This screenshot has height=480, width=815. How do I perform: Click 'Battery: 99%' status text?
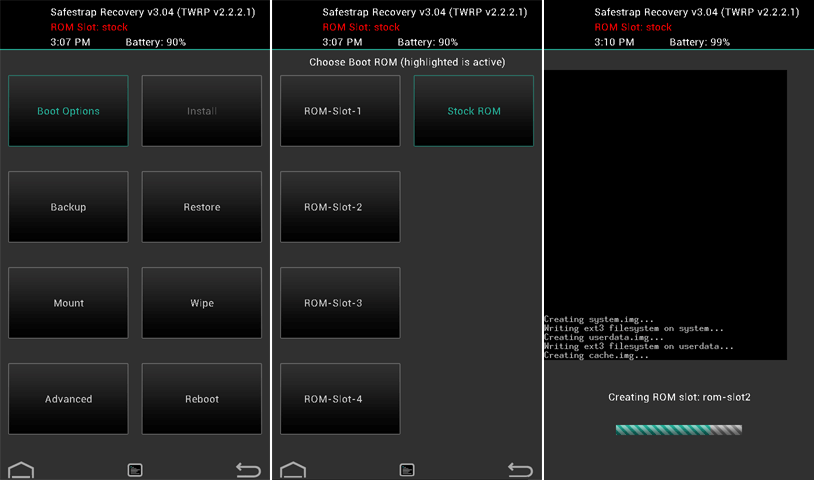(x=700, y=42)
